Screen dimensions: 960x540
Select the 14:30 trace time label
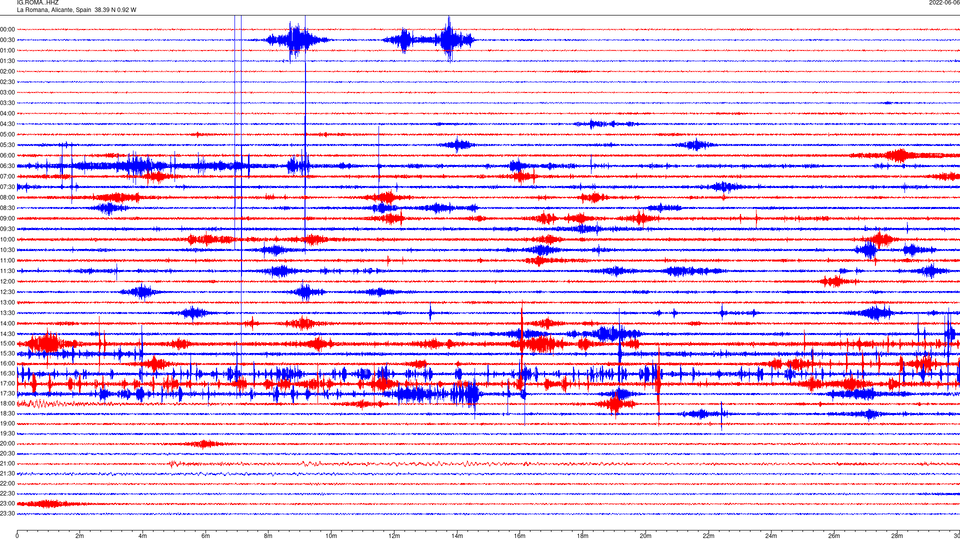tap(7, 334)
